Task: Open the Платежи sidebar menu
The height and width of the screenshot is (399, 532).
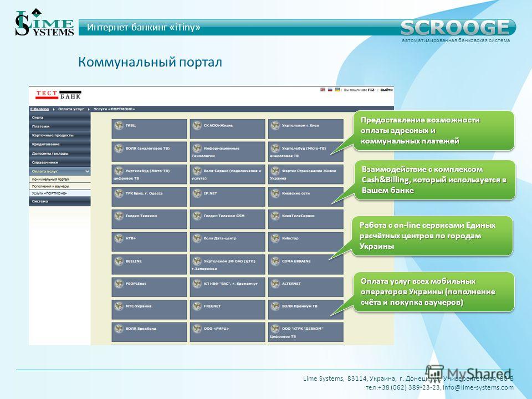Action: point(60,126)
